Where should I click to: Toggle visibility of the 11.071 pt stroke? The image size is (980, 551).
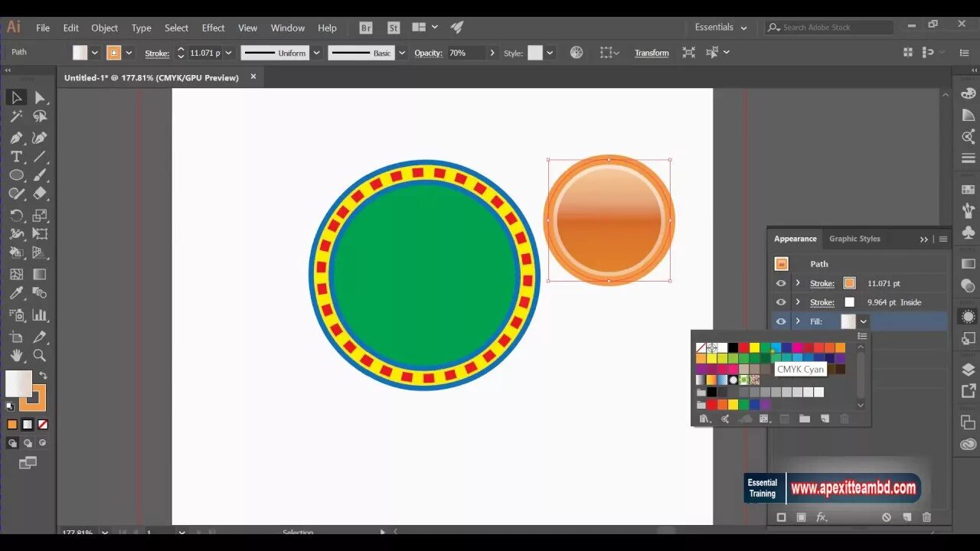781,283
